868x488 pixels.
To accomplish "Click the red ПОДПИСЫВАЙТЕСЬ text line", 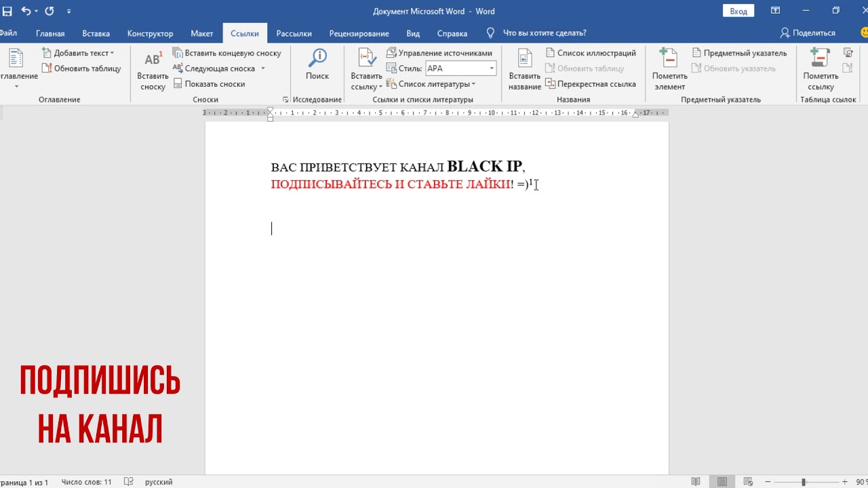I will [390, 184].
